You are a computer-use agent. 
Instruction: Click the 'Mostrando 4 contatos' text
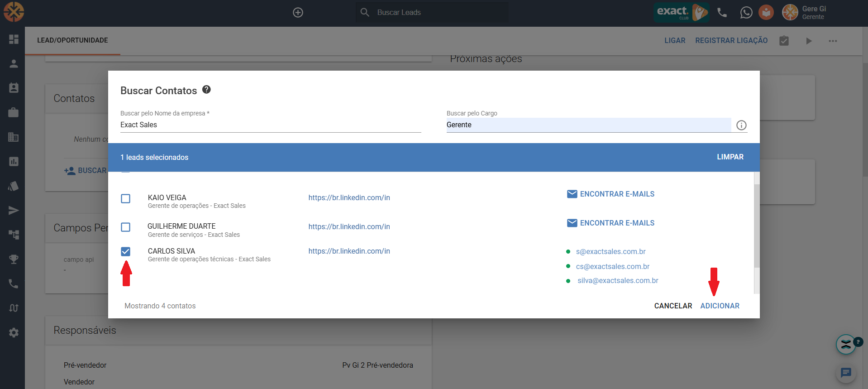click(160, 306)
